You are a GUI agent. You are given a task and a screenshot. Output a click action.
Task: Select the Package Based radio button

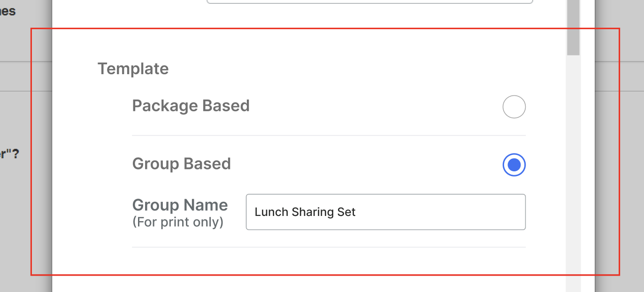(x=514, y=107)
